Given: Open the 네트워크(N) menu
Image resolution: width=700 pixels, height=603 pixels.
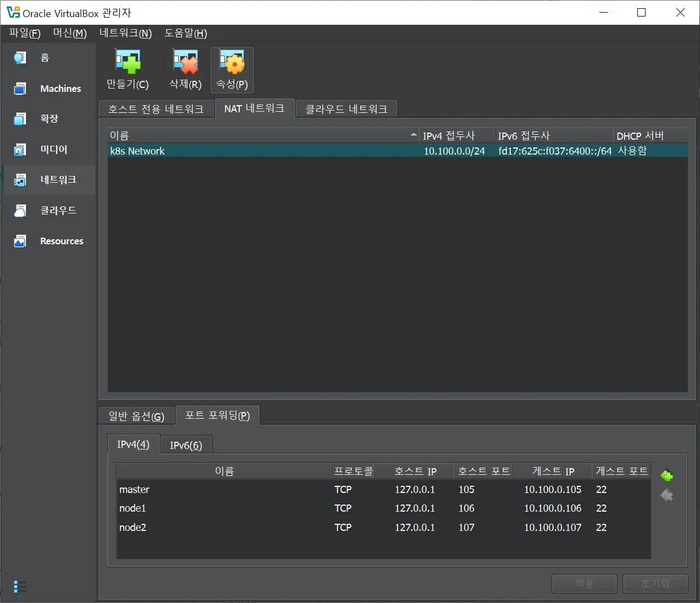Looking at the screenshot, I should [x=125, y=33].
